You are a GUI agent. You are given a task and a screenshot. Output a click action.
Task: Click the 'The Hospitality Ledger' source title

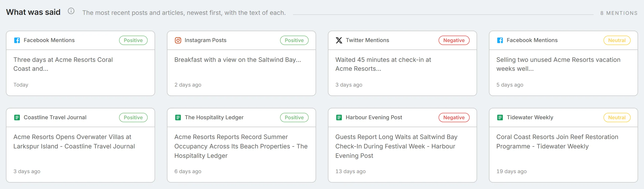point(214,118)
